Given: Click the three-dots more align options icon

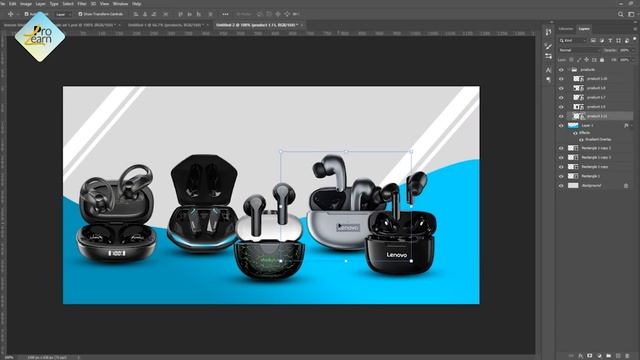Looking at the screenshot, I should pyautogui.click(x=225, y=14).
